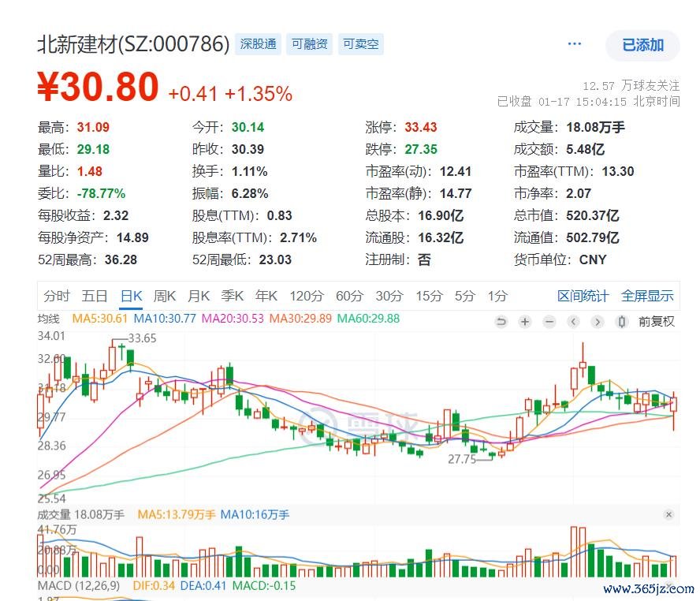700x601 pixels.
Task: Click the 深股通 tag
Action: [258, 43]
